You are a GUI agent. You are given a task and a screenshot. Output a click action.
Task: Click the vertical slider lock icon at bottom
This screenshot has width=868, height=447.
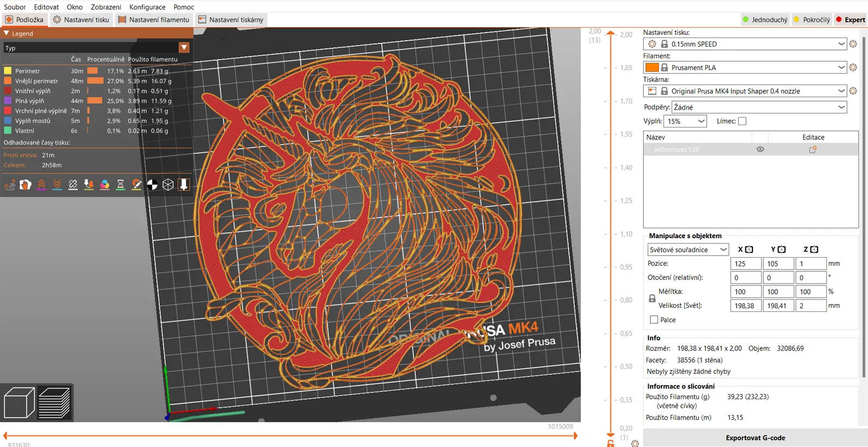pos(611,443)
